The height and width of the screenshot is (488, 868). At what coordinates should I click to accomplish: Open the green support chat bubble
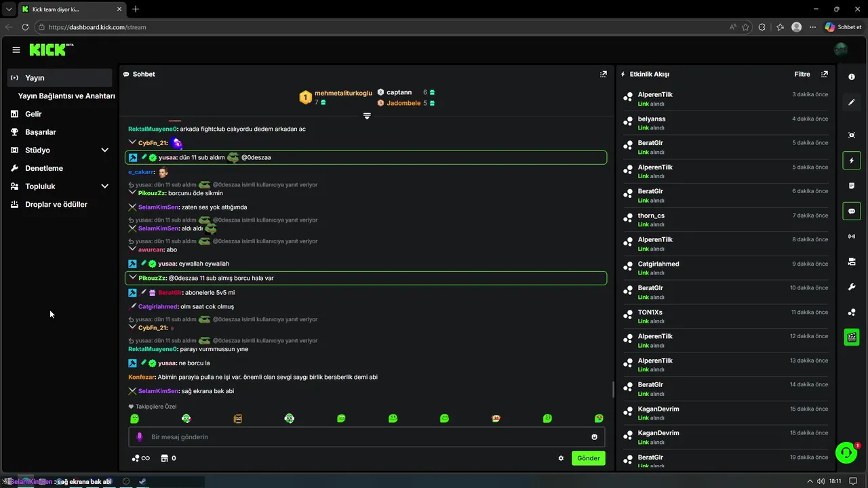point(846,452)
